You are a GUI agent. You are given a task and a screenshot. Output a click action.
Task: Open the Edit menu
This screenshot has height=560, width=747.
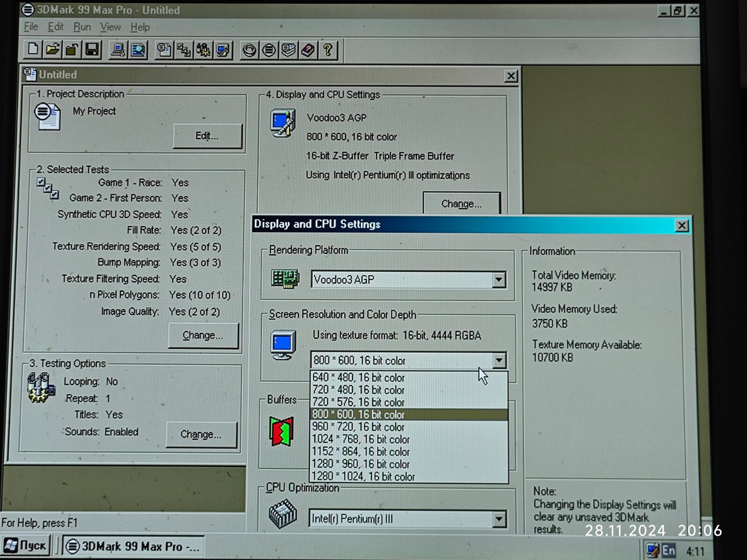tap(56, 27)
